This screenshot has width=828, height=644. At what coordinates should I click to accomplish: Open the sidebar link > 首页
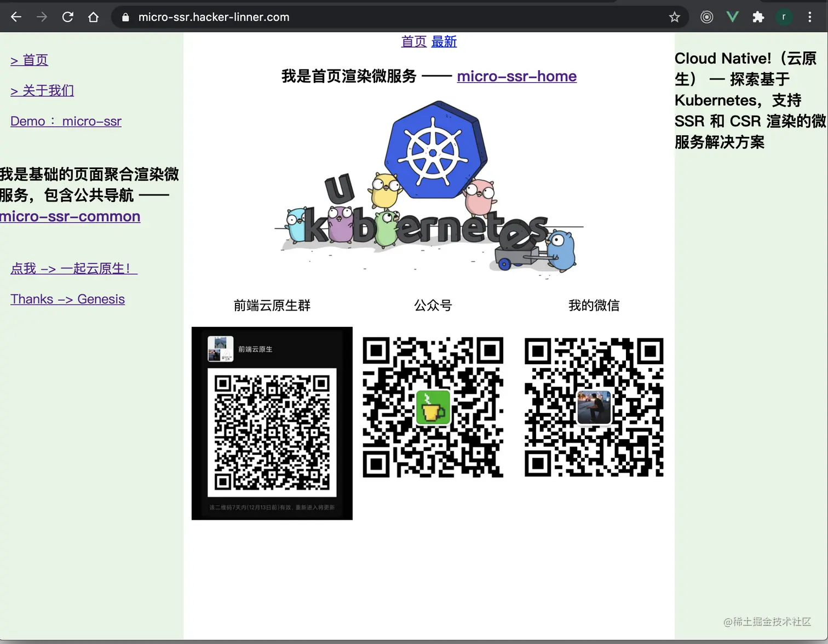point(29,60)
